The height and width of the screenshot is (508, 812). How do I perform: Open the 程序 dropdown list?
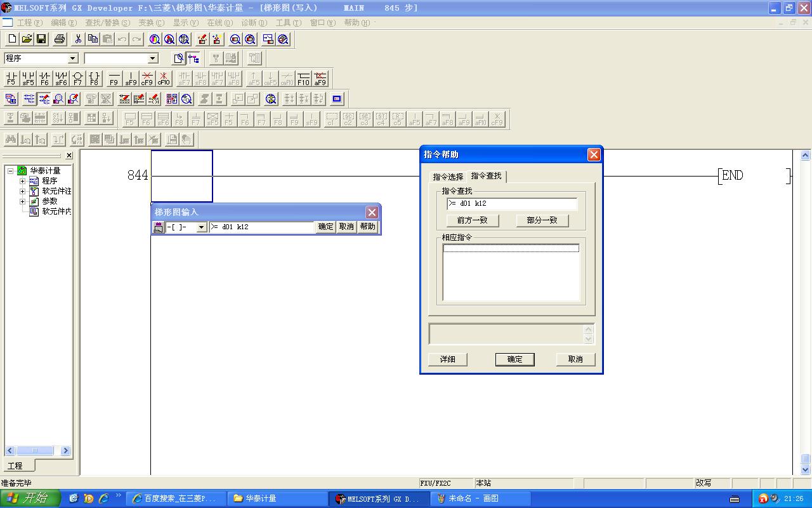click(x=72, y=58)
